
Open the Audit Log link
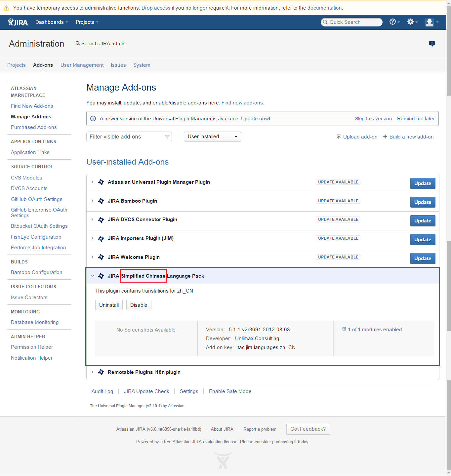(102, 391)
